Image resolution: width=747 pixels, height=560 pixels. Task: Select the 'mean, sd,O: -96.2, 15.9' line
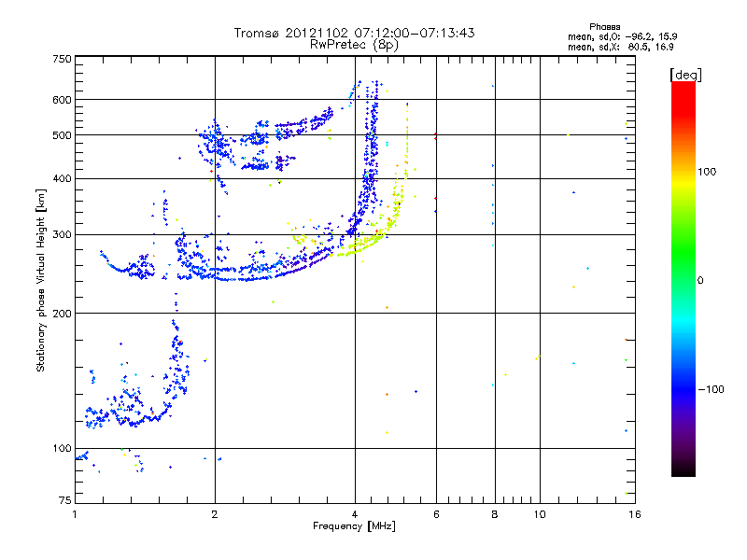coord(622,36)
